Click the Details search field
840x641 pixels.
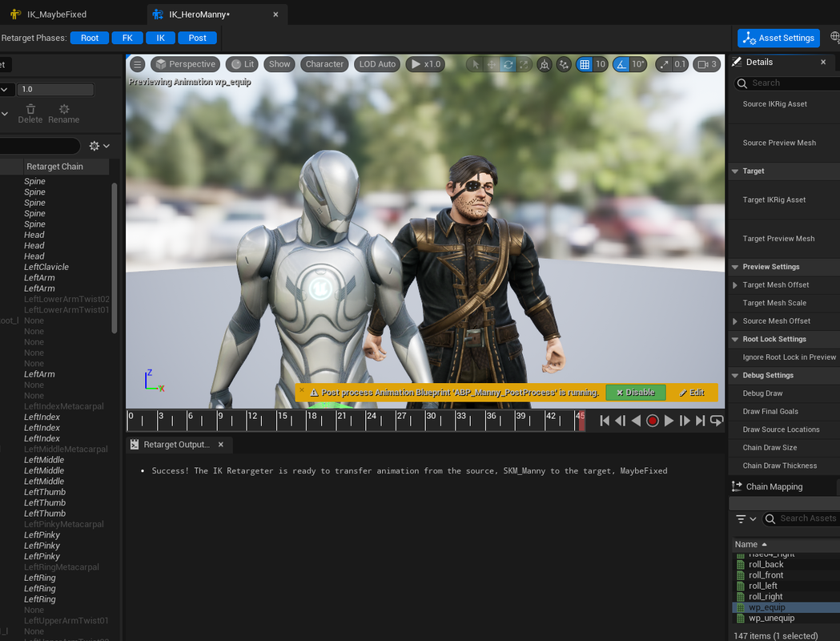click(x=787, y=83)
